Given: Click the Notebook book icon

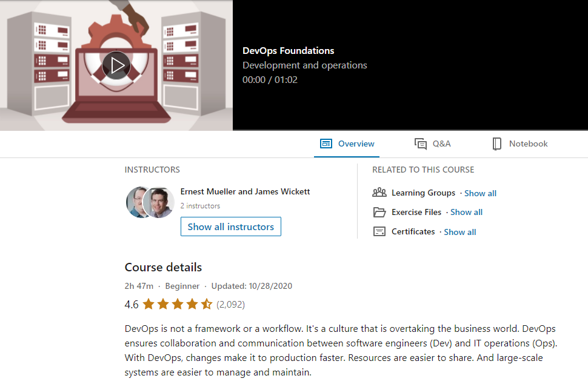Looking at the screenshot, I should click(497, 144).
